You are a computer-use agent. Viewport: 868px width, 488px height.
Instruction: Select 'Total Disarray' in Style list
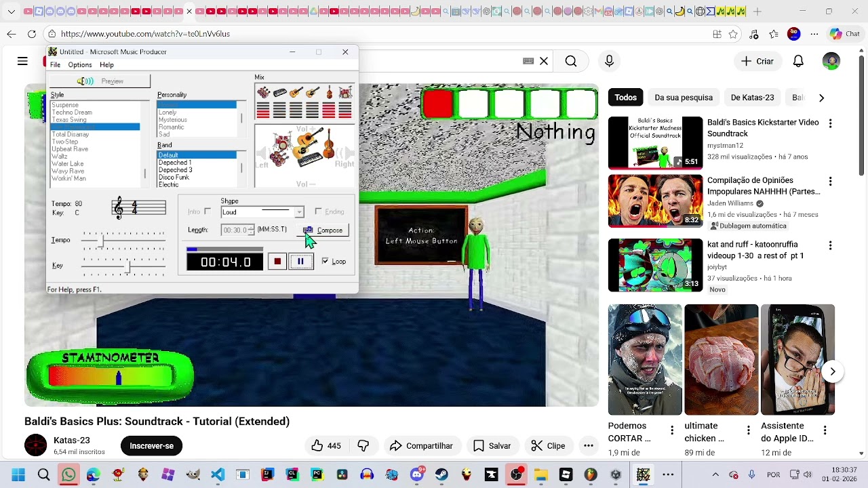coord(71,134)
